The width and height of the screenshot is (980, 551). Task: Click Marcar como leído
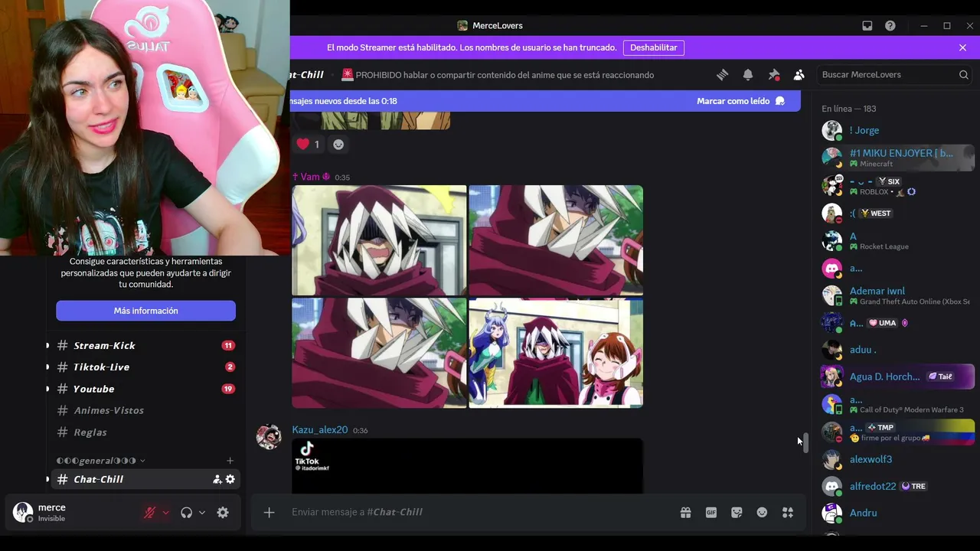740,101
